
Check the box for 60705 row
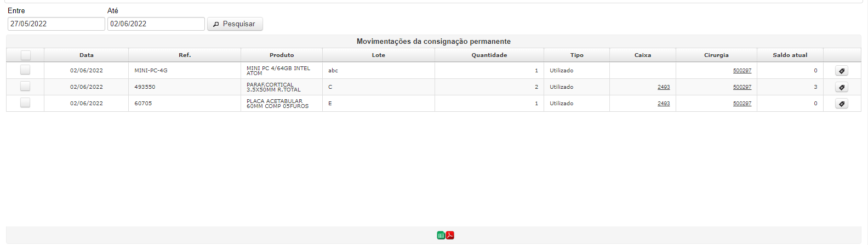(x=25, y=102)
